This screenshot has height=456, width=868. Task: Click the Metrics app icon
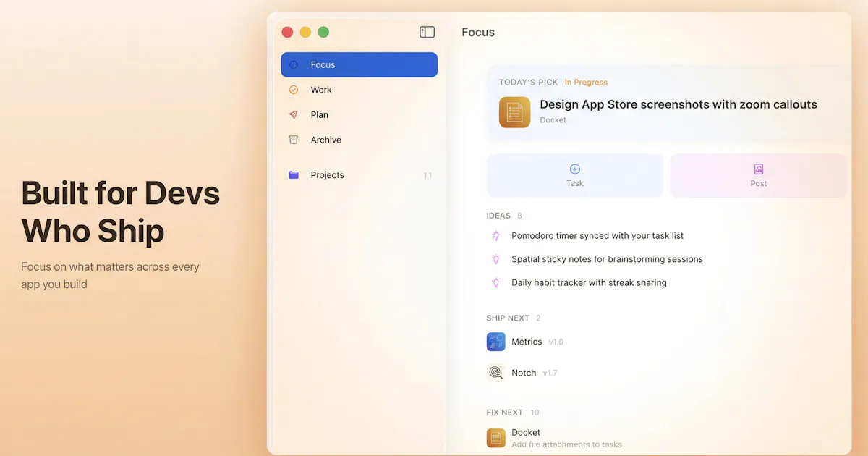pyautogui.click(x=496, y=342)
